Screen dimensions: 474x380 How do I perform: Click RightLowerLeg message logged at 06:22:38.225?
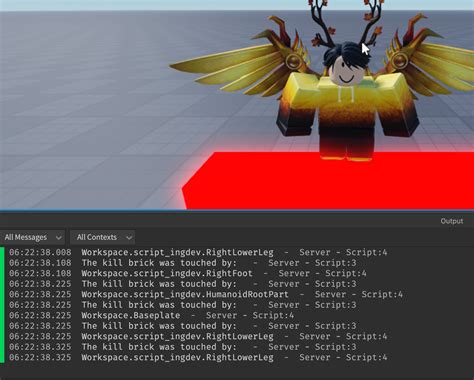pos(177,336)
